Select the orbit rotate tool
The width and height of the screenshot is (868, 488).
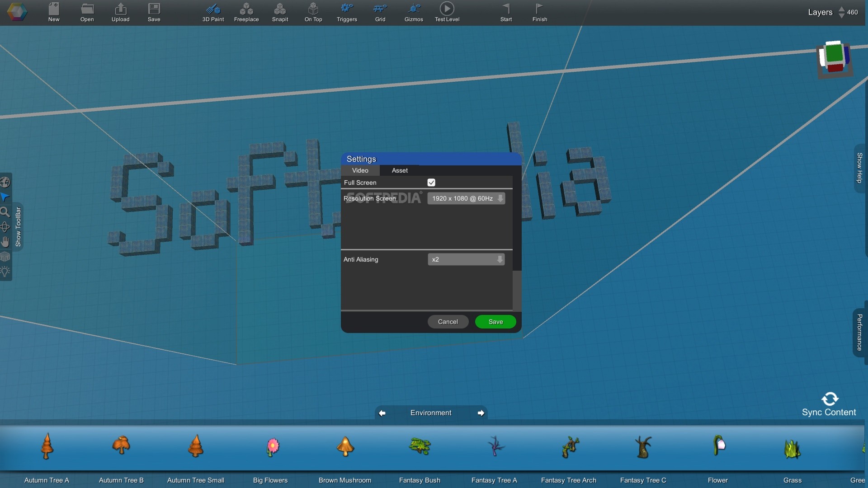point(5,227)
